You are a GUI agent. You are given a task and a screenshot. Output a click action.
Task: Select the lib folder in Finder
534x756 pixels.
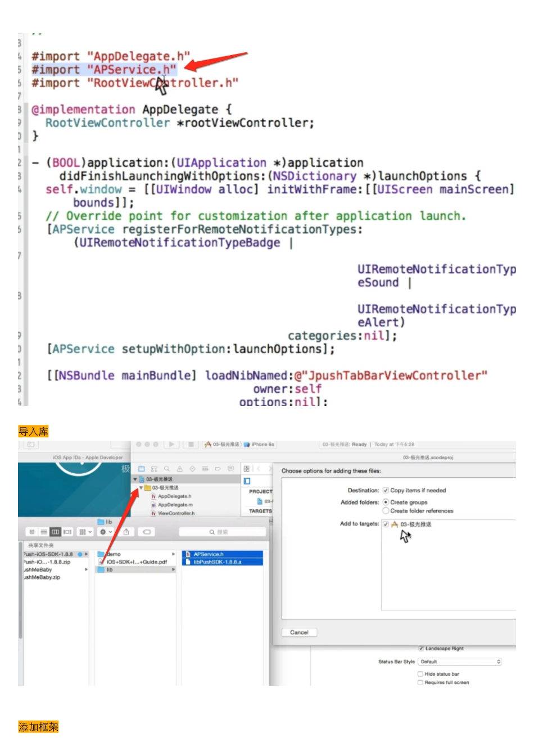[110, 569]
